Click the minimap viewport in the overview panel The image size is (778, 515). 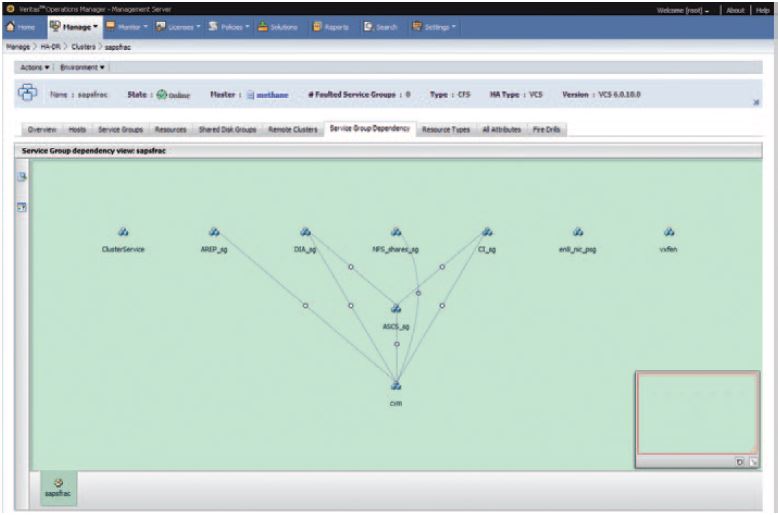click(x=697, y=414)
